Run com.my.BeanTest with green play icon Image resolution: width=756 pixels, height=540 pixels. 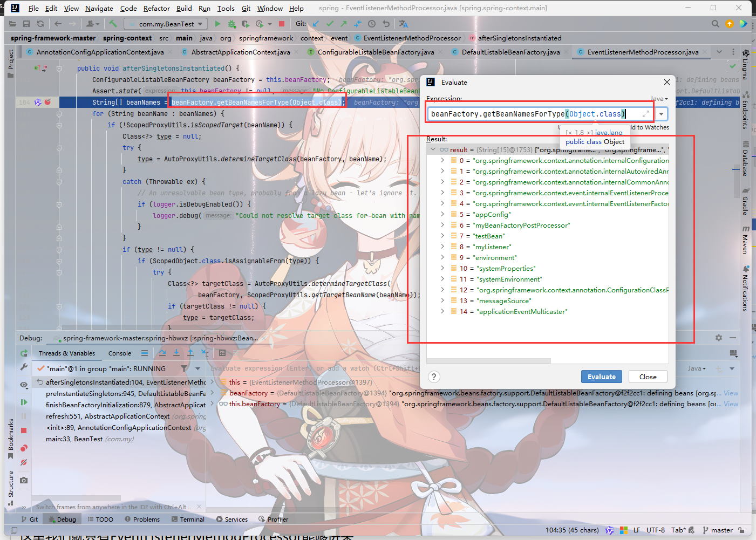click(x=217, y=24)
